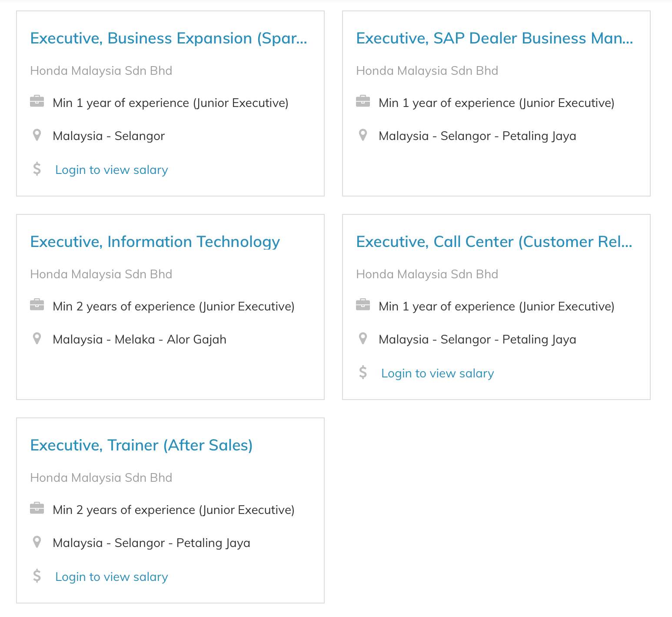
Task: Click briefcase icon in Business Expansion card
Action: [37, 101]
